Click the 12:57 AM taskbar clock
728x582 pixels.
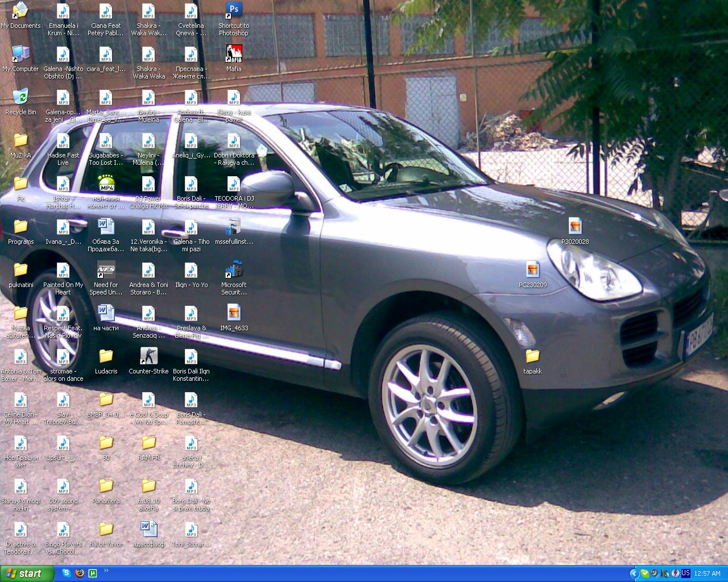707,573
